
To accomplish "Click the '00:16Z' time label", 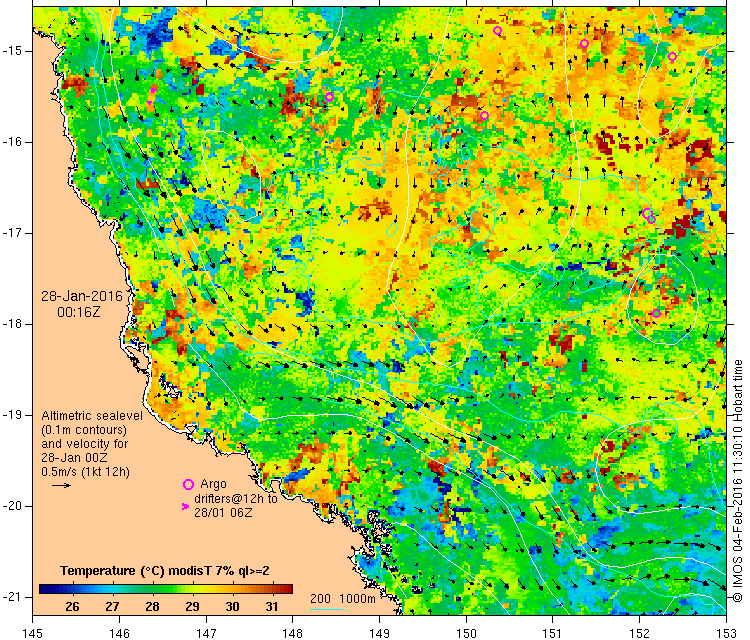I will click(79, 312).
